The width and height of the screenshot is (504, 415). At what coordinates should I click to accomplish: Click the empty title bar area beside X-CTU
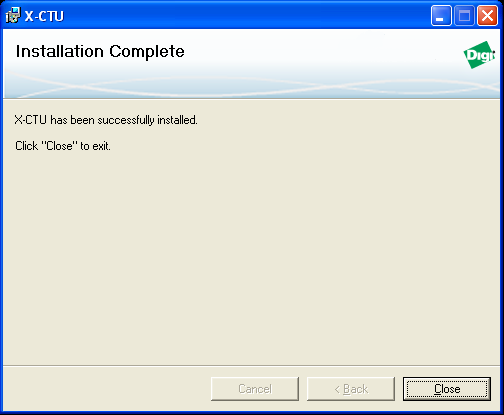[x=247, y=15]
